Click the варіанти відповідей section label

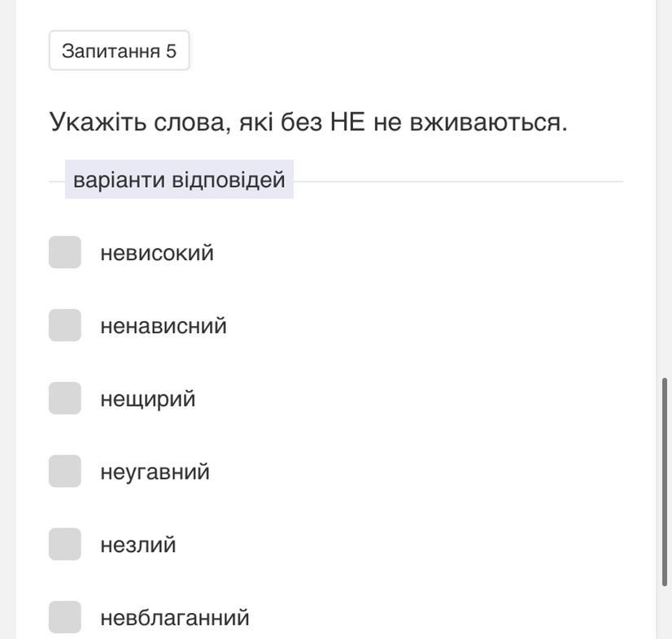click(x=179, y=180)
